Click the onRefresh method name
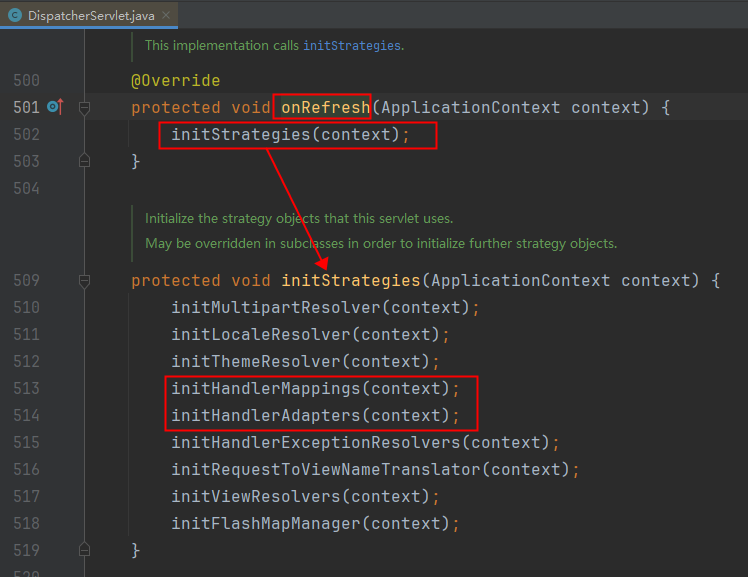 click(326, 107)
